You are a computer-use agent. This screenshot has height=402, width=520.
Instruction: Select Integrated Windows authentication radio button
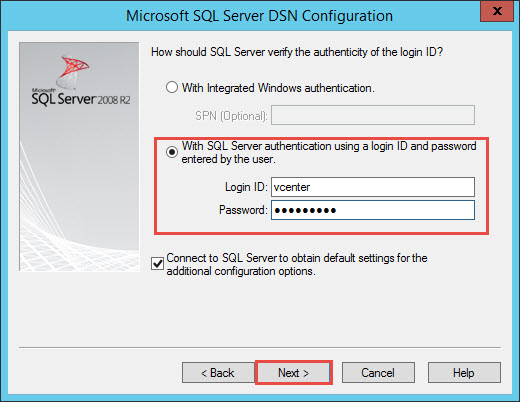[x=172, y=87]
